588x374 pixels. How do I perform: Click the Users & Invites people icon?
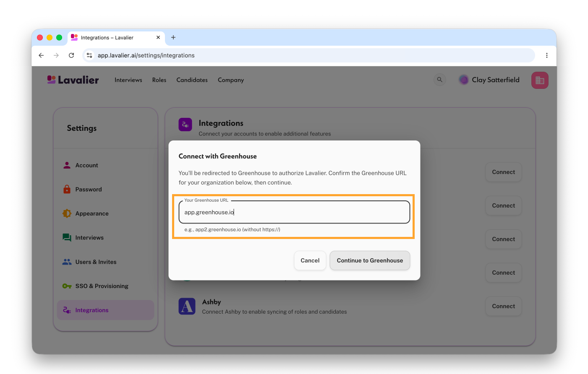(x=67, y=262)
